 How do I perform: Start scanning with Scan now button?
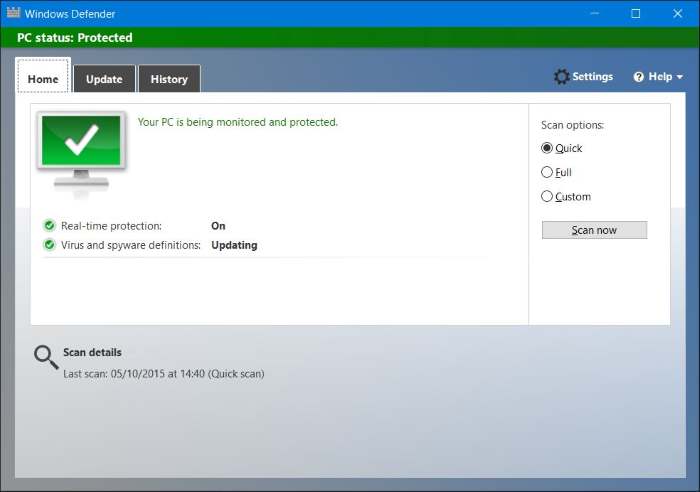tap(594, 230)
